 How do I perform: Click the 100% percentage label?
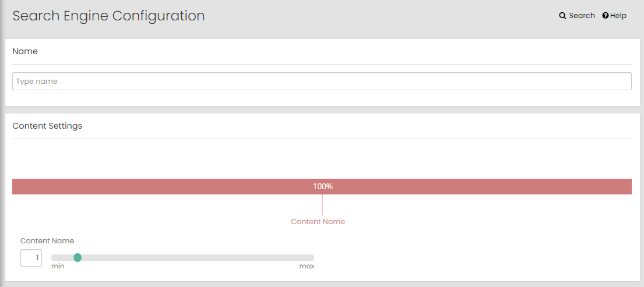(x=322, y=186)
